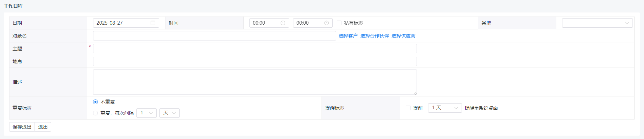Open the repeat unit 天 dropdown
The height and width of the screenshot is (139, 644).
click(x=169, y=113)
